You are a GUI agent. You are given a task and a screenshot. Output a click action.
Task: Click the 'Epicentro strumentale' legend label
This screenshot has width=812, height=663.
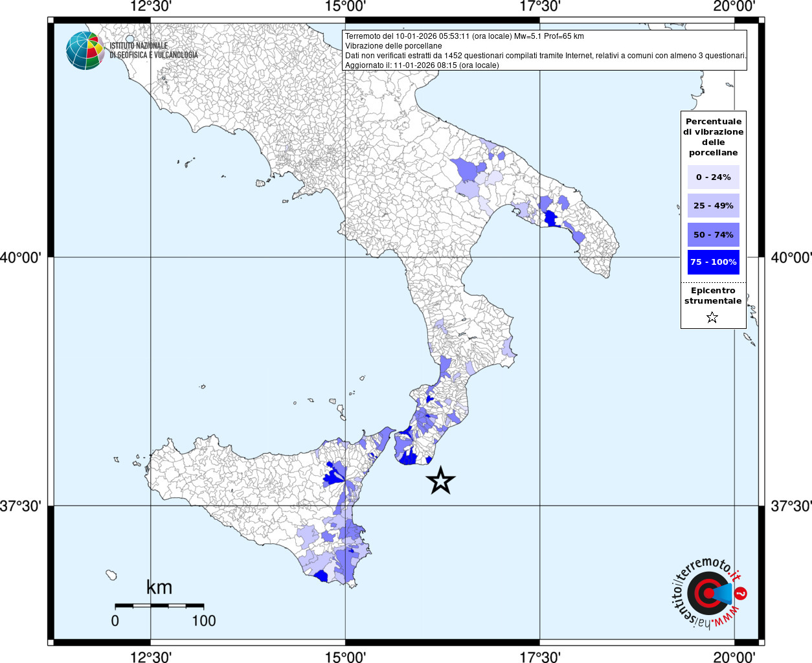pyautogui.click(x=713, y=296)
